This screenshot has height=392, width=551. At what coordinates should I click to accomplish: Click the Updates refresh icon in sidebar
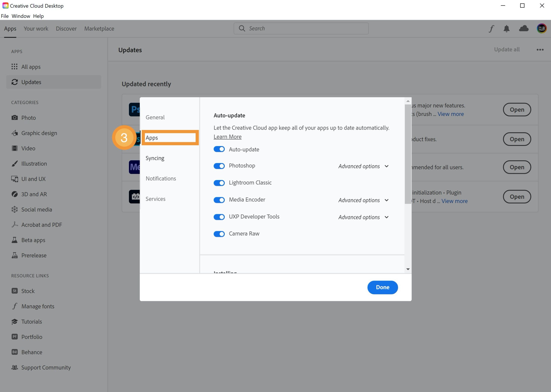coord(14,82)
